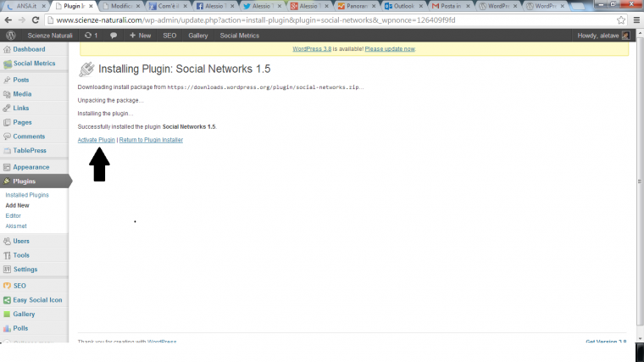The image size is (644, 362).
Task: Open the Akismet submenu item
Action: click(16, 226)
